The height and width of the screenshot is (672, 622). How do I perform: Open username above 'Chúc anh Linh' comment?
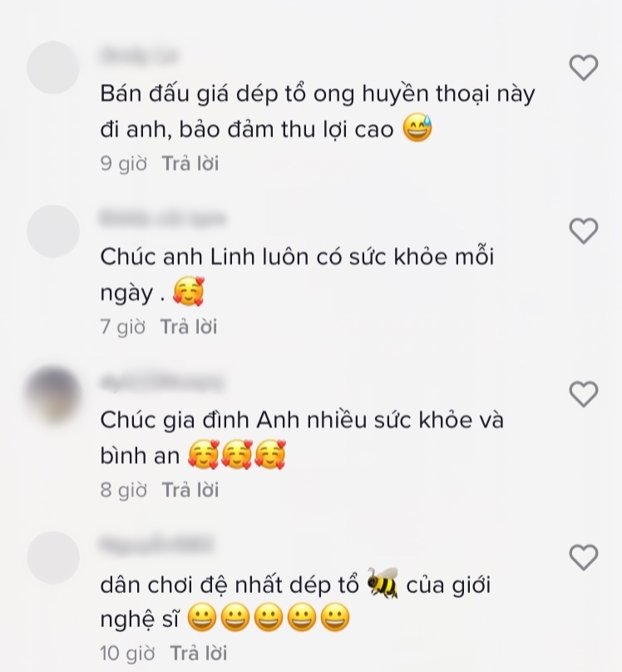coord(162,219)
